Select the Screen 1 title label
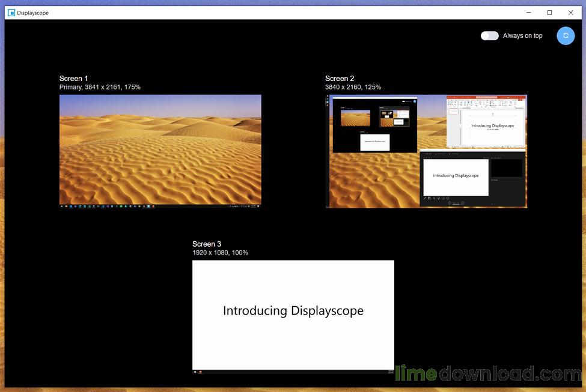This screenshot has width=586, height=392. pyautogui.click(x=73, y=79)
